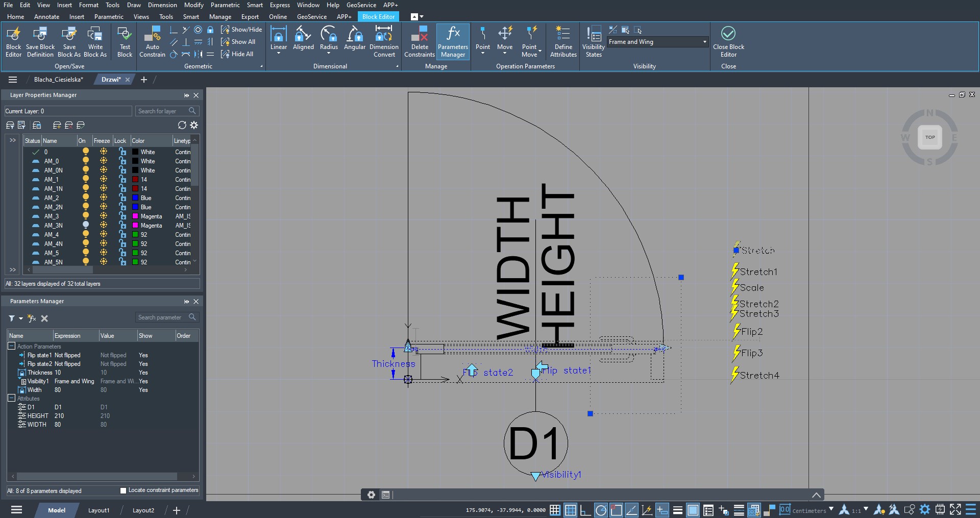This screenshot has height=518, width=980.
Task: Open the Dimension menu
Action: click(162, 5)
